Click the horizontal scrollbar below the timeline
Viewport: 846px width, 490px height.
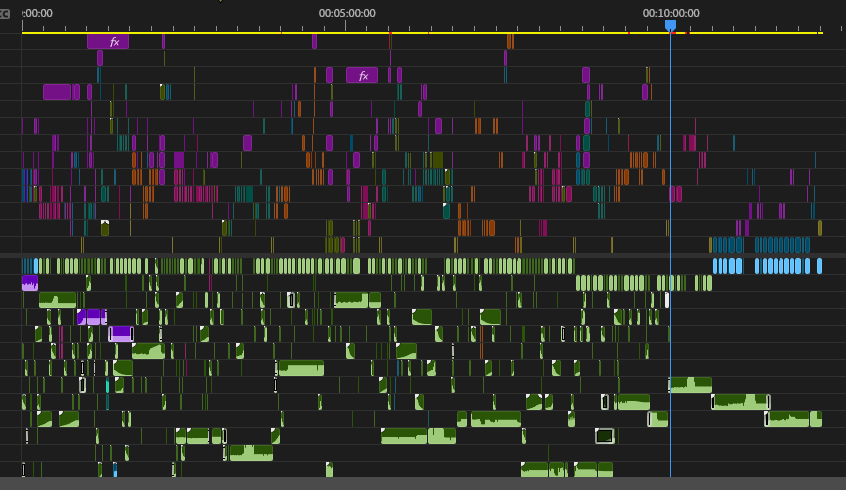pyautogui.click(x=423, y=484)
